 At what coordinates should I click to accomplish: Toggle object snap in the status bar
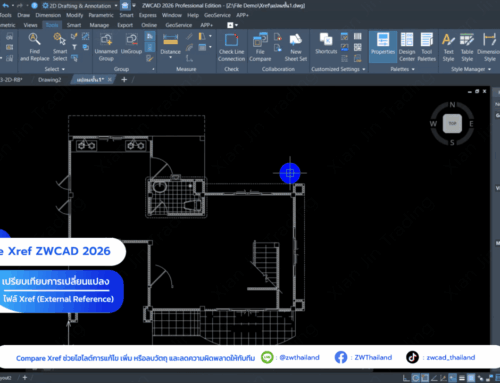[x=425, y=378]
